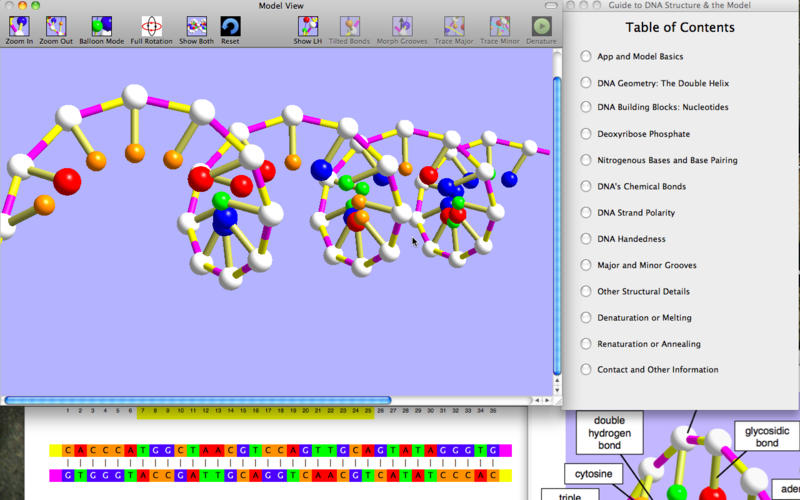Click the 'cytosine' label in diagram
Viewport: 800px width, 500px height.
click(593, 473)
